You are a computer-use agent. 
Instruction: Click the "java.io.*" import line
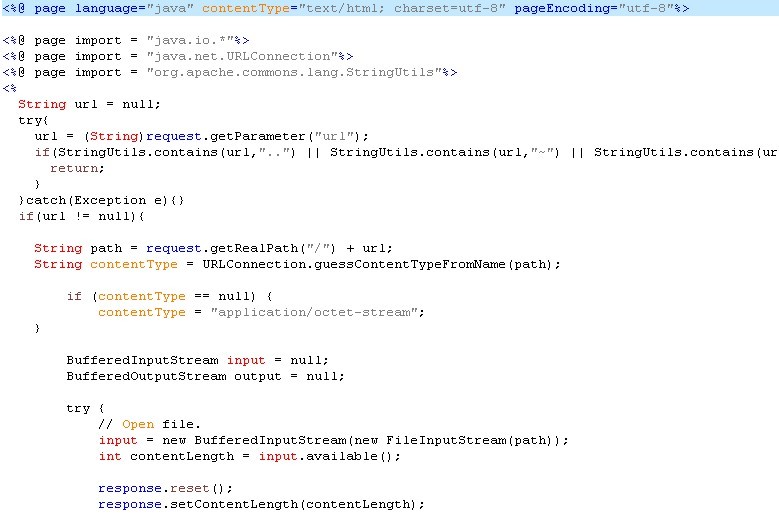coord(126,40)
